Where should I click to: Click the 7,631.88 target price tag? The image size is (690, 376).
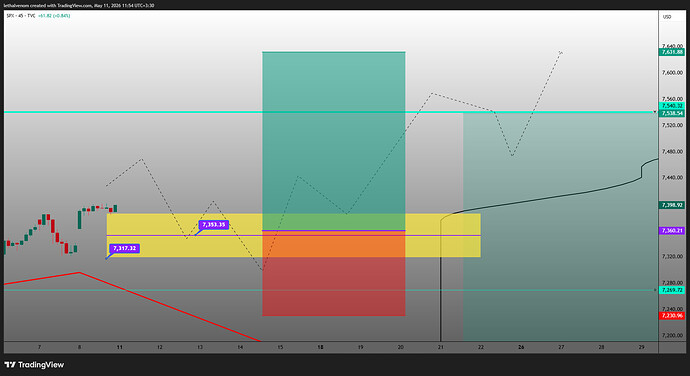[672, 52]
